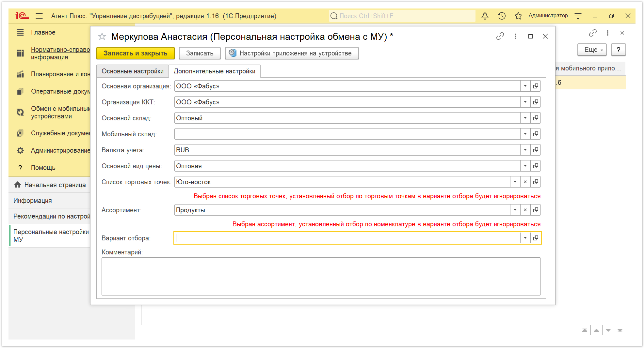Image resolution: width=644 pixels, height=348 pixels.
Task: Open the history clock icon
Action: click(x=502, y=16)
